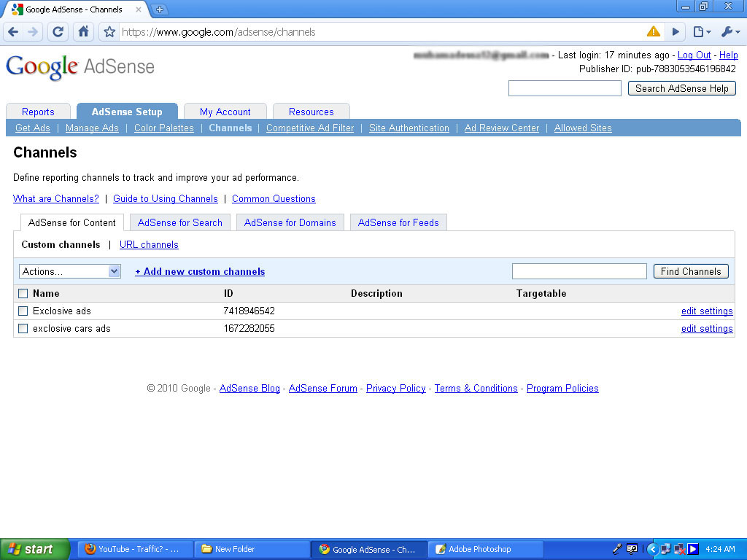The height and width of the screenshot is (560, 747).
Task: Open the Reports tab
Action: point(38,112)
